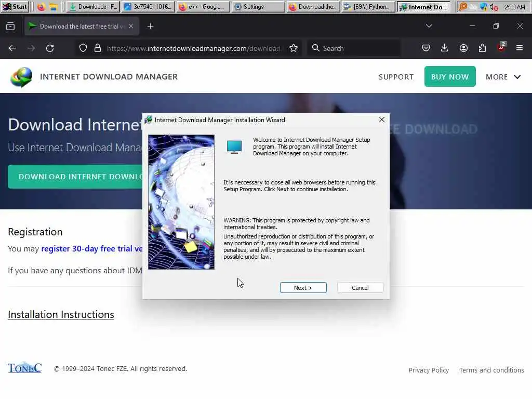
Task: Switch to the '3e754011016...' taskbar window
Action: click(148, 7)
